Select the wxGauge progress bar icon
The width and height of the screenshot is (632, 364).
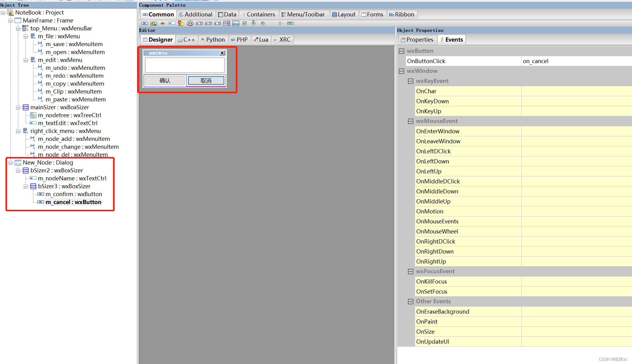[x=290, y=23]
